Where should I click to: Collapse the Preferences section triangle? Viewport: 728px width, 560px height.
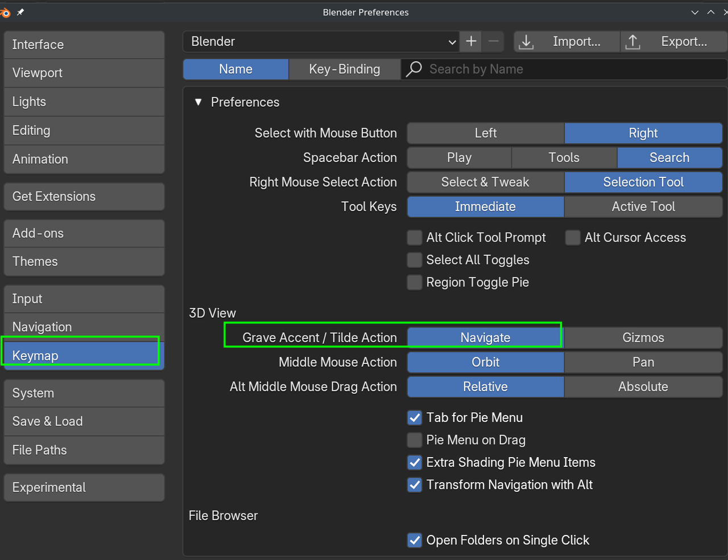point(198,102)
